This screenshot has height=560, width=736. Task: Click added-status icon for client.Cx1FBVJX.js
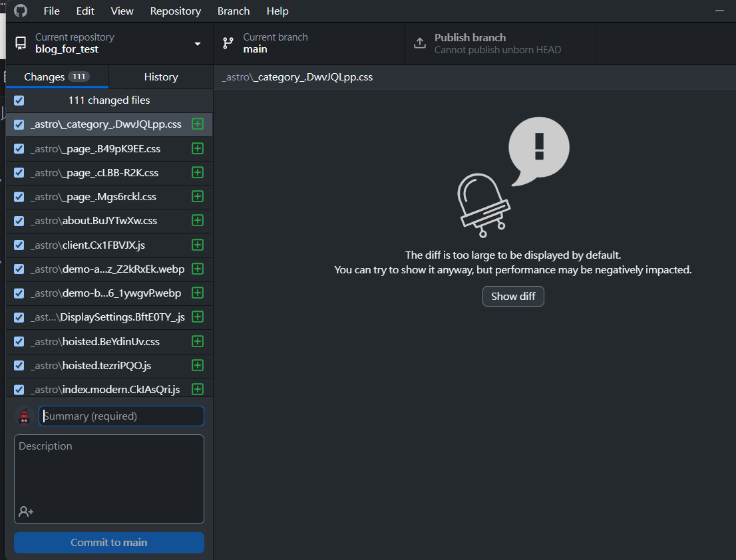198,244
